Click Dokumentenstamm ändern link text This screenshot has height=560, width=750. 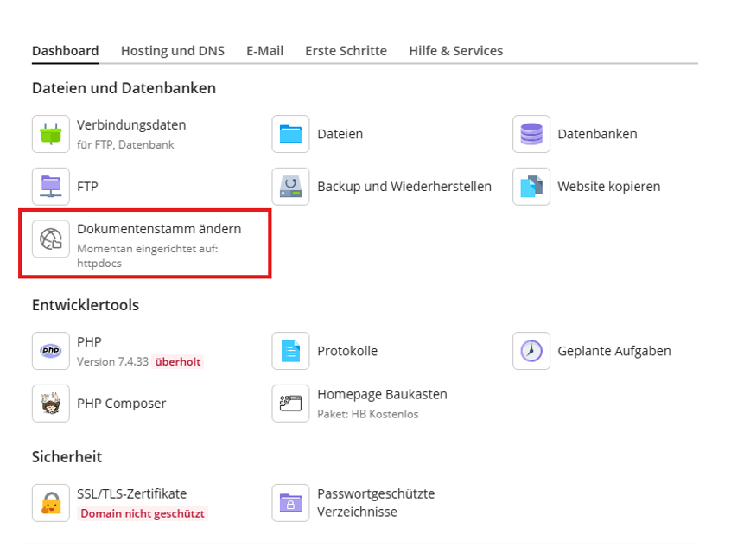pos(159,229)
